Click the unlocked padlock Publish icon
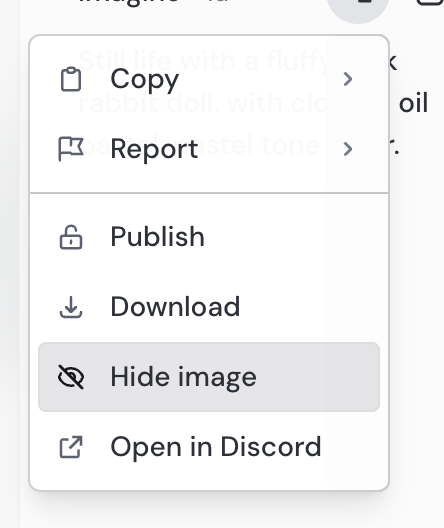The height and width of the screenshot is (528, 444). [x=71, y=237]
